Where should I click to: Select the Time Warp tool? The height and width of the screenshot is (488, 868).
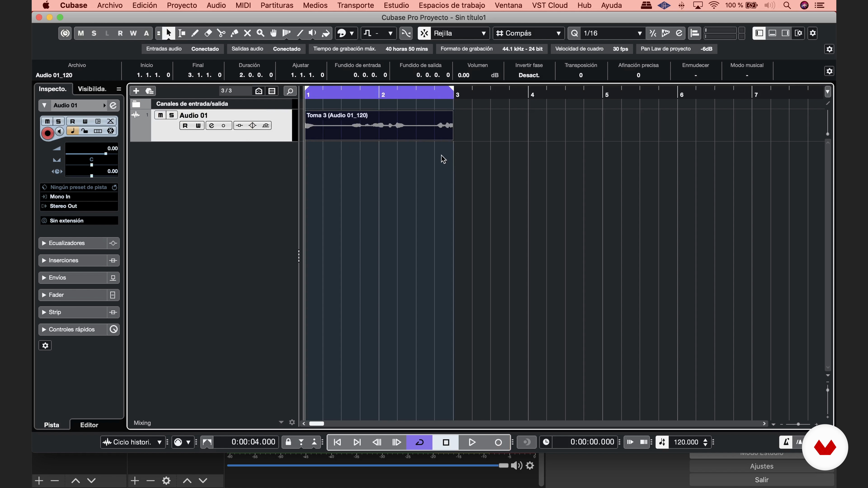(286, 33)
